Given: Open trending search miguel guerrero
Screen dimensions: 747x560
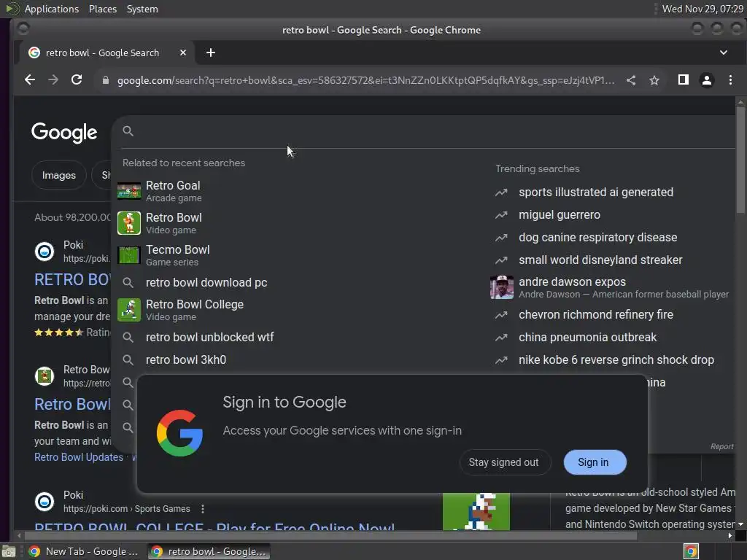Looking at the screenshot, I should tap(560, 215).
